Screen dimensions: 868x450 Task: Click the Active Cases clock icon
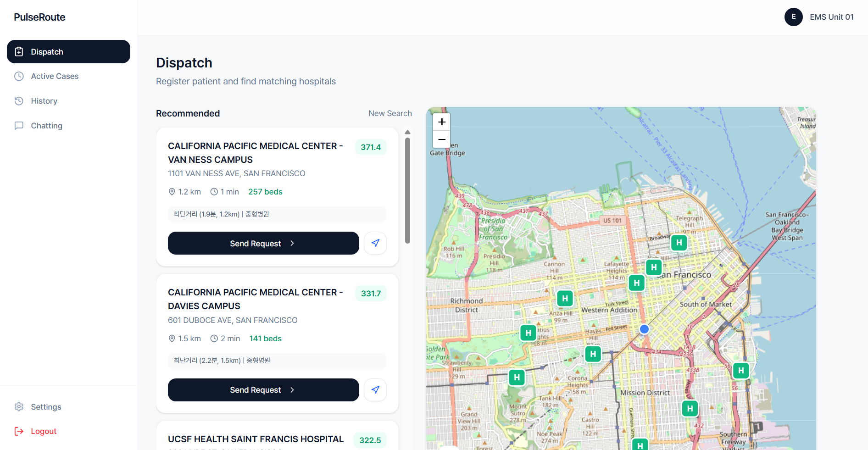[x=19, y=76]
